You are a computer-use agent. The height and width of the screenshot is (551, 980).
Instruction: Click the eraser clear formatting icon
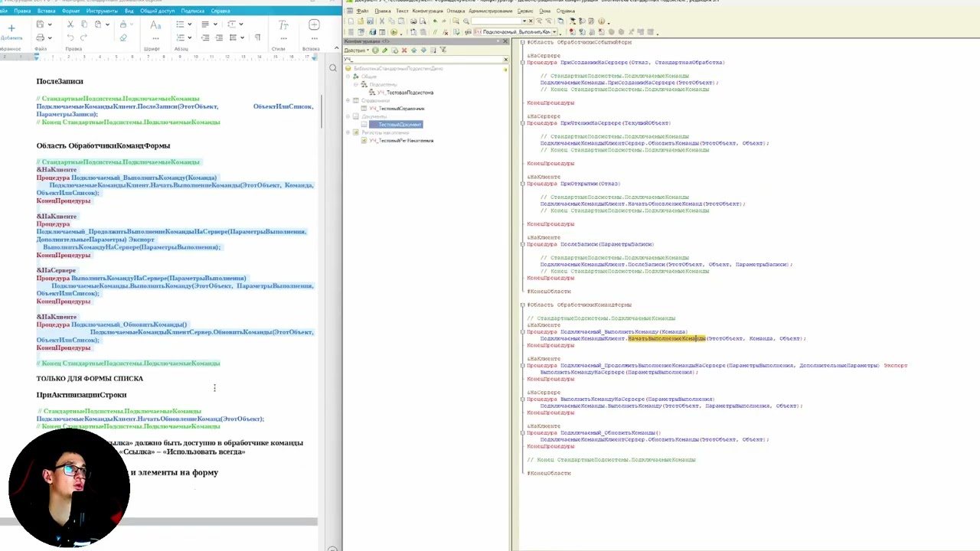123,37
